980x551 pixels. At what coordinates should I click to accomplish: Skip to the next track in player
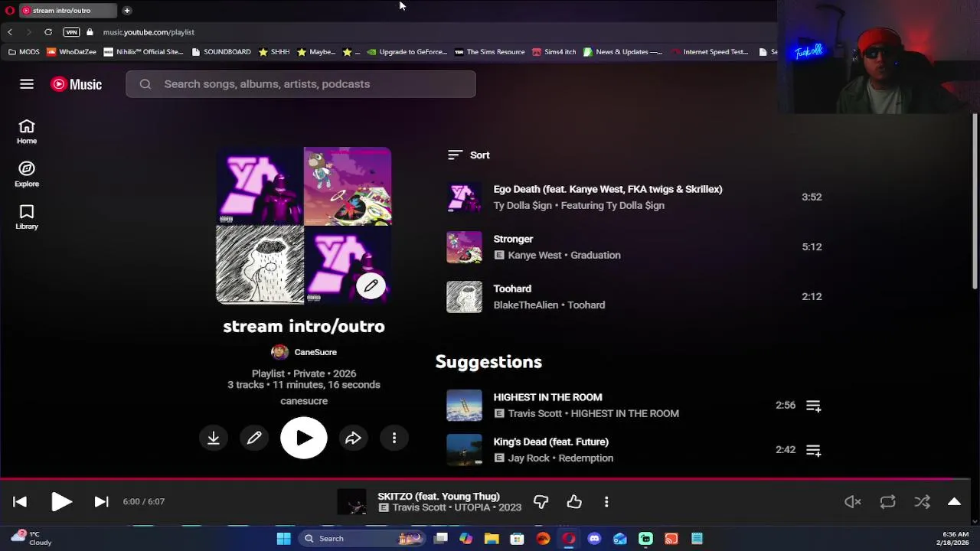coord(101,502)
